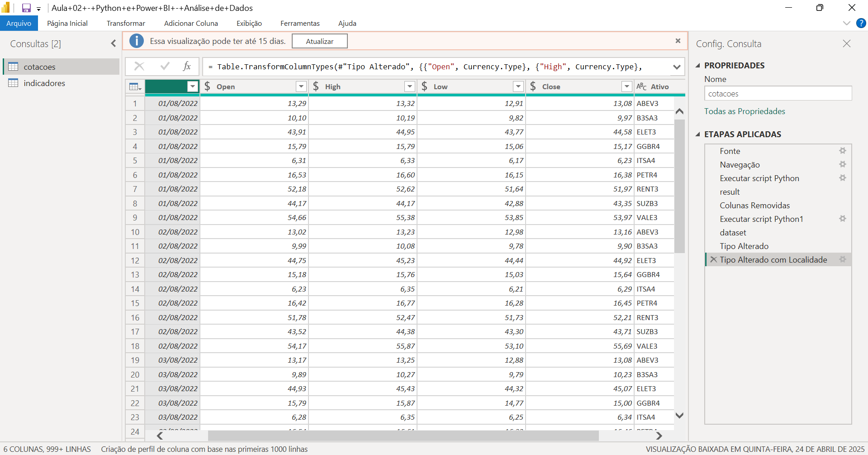Open filter dropdown for Low column
The height and width of the screenshot is (455, 868).
click(x=518, y=86)
